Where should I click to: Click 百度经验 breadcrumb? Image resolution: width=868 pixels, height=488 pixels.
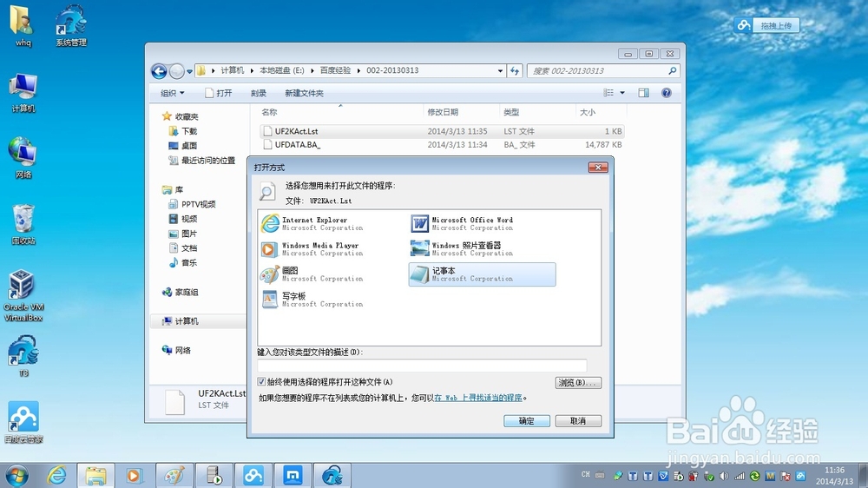pos(335,70)
